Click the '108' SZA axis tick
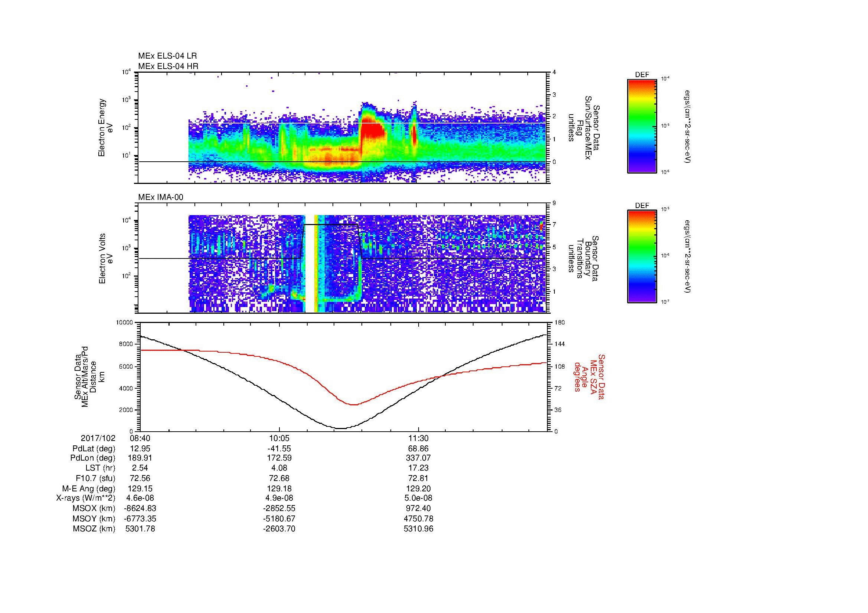Image resolution: width=868 pixels, height=613 pixels. tap(560, 366)
